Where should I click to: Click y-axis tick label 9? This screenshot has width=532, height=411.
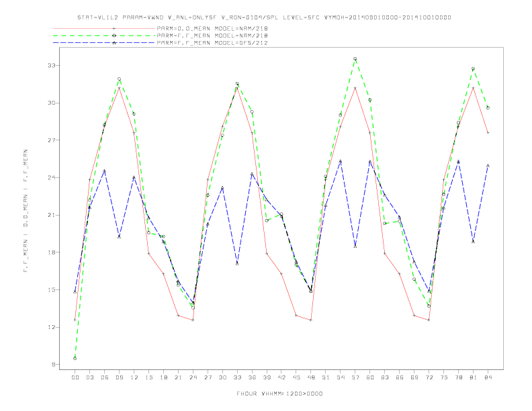[x=53, y=365]
